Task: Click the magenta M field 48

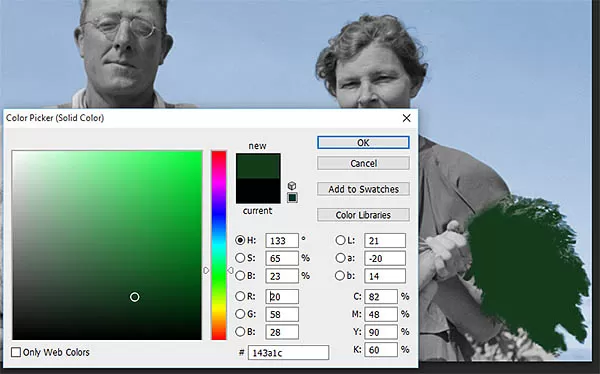Action: click(x=381, y=314)
